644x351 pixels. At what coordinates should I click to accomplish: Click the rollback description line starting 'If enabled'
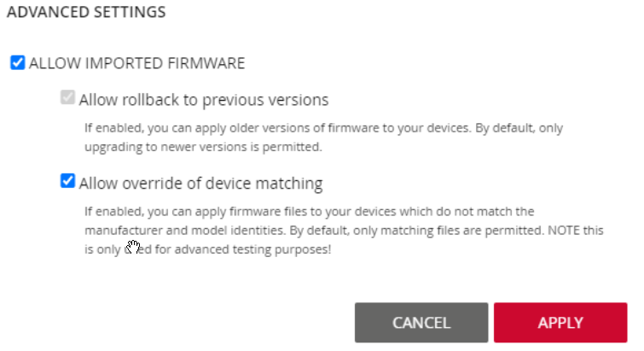(323, 128)
